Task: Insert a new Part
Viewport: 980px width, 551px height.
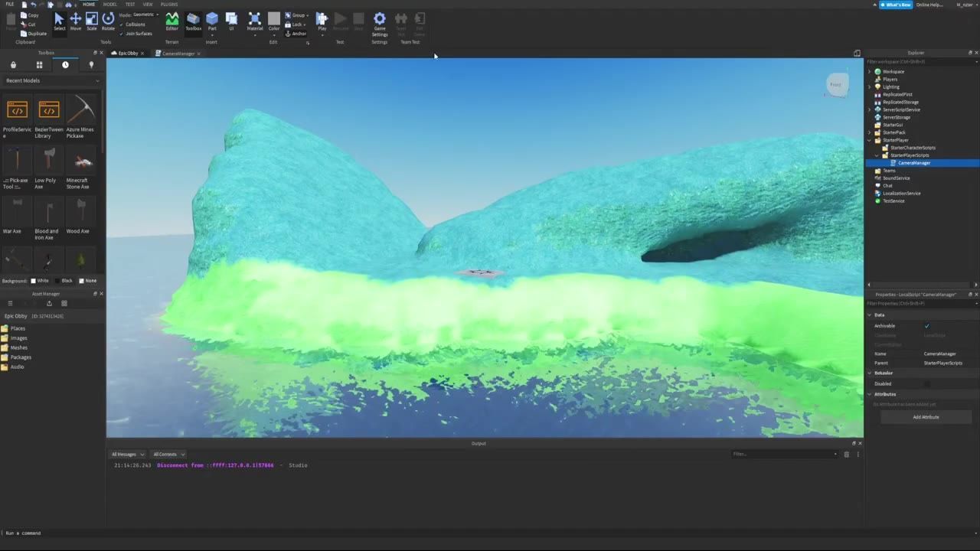Action: [x=212, y=21]
